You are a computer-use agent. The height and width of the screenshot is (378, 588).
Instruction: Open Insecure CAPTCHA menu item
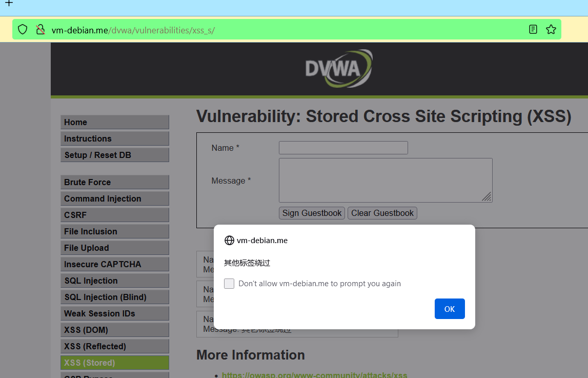point(115,264)
